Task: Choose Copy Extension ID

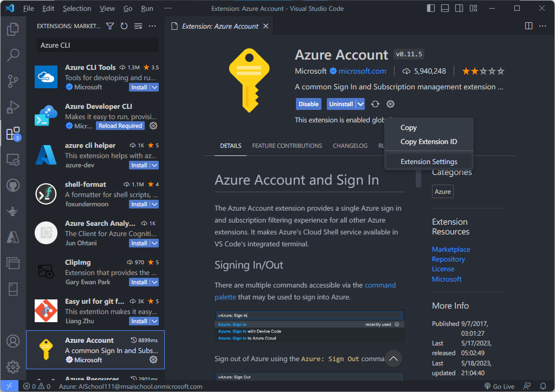Action: coord(429,142)
